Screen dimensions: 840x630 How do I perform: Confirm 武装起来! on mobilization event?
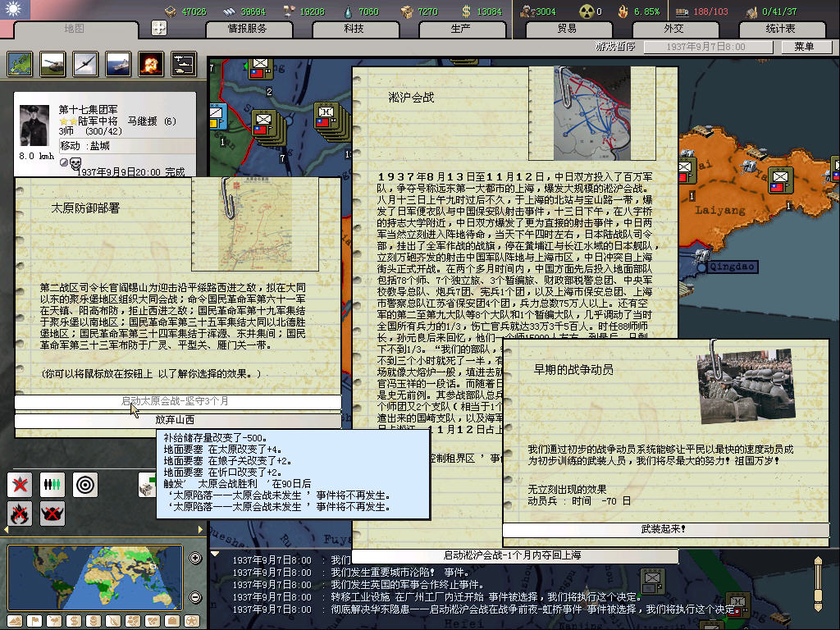point(665,529)
